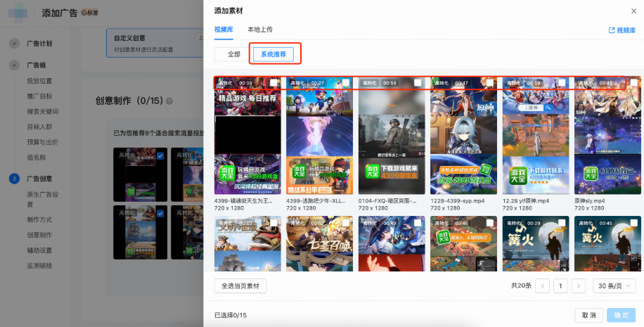Click the page number field showing 1
This screenshot has width=644, height=327.
[560, 286]
